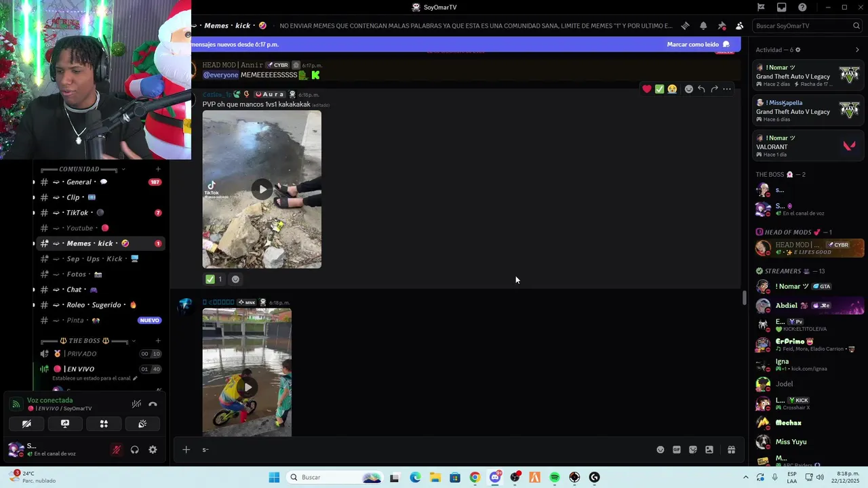Disconnect from voice channel
Image resolution: width=868 pixels, height=488 pixels.
153,404
